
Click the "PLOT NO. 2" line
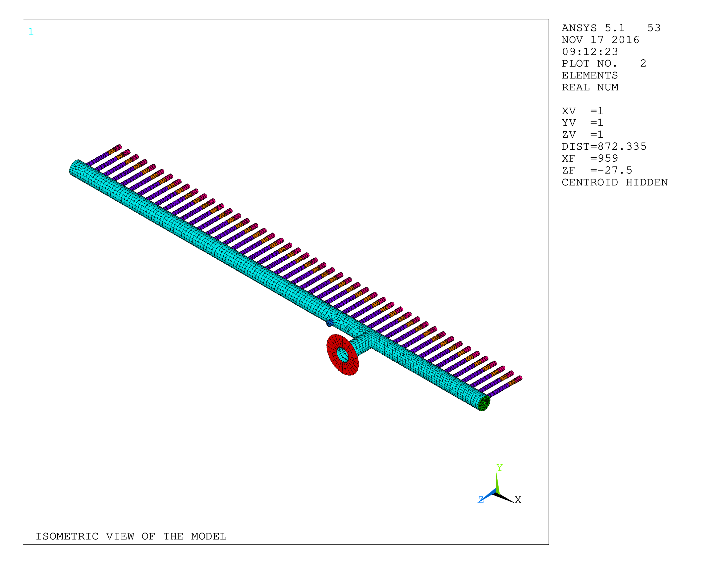pyautogui.click(x=604, y=63)
